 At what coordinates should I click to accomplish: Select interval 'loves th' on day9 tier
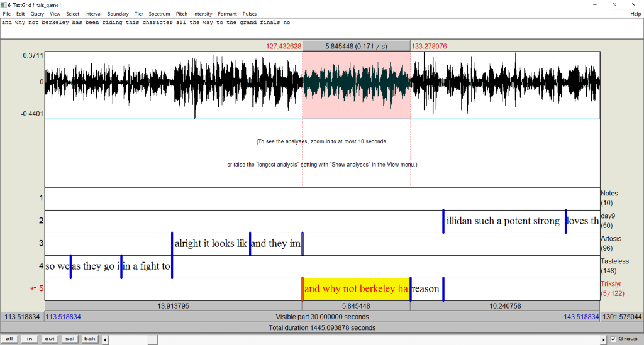583,221
